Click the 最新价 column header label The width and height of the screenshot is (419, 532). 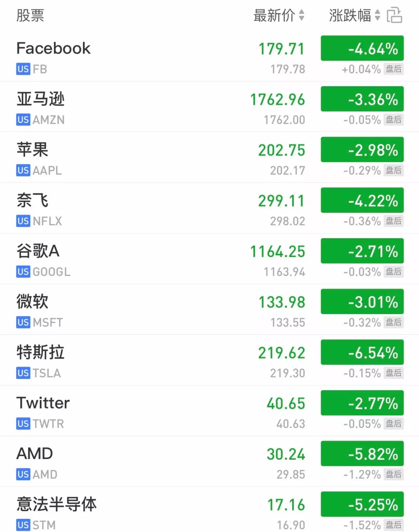coord(274,16)
